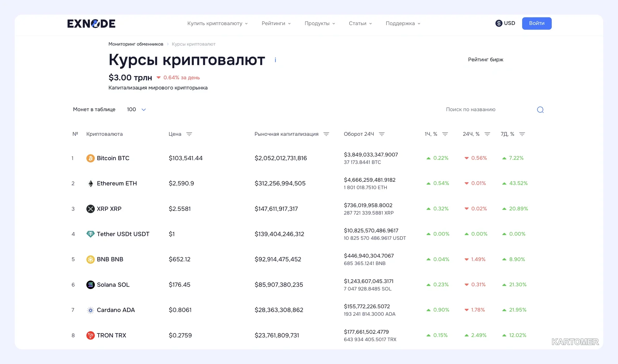Open the USD currency selector

505,23
